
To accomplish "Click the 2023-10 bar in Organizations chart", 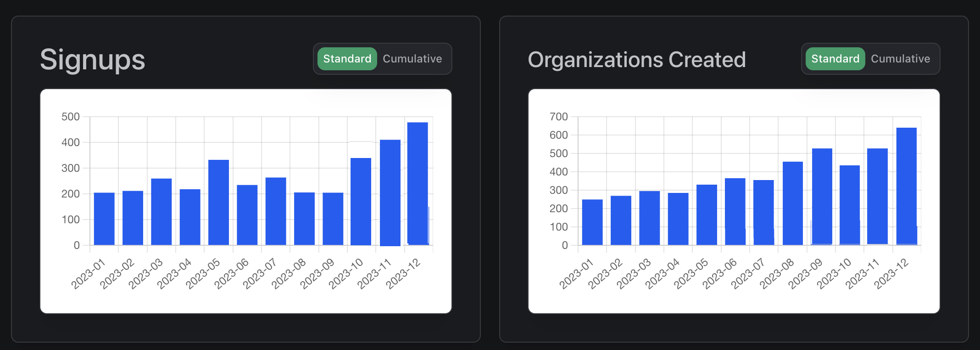I will click(x=850, y=205).
